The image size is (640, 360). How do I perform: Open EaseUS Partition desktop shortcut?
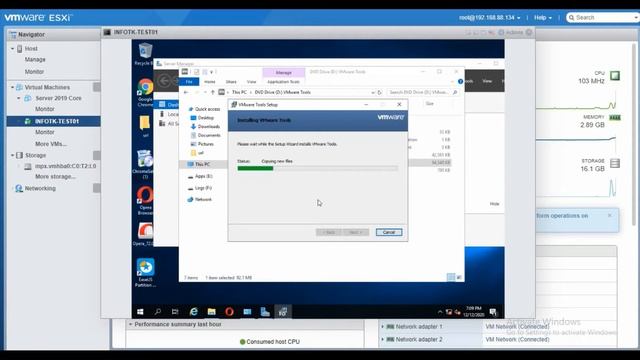coord(145,273)
